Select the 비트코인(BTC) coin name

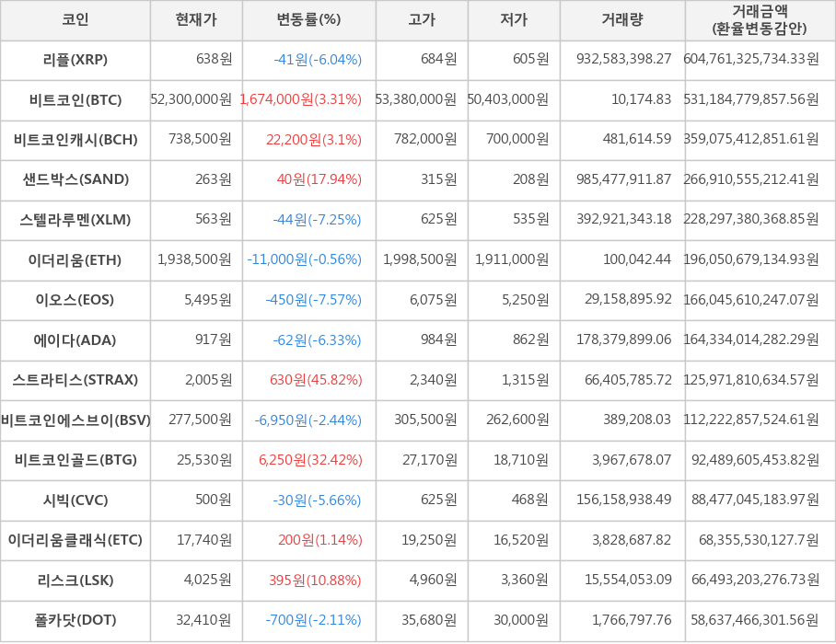pos(75,100)
